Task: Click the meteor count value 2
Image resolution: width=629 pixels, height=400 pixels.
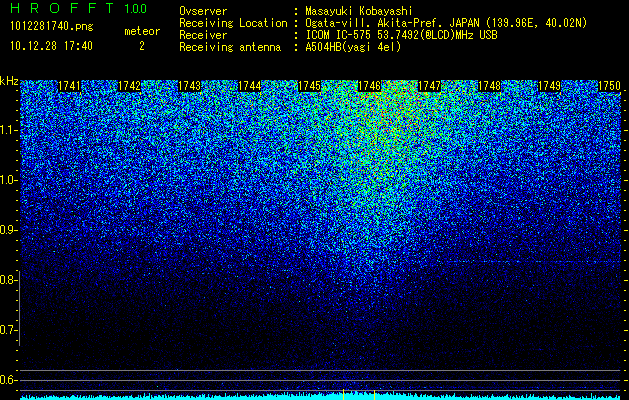Action: 142,46
